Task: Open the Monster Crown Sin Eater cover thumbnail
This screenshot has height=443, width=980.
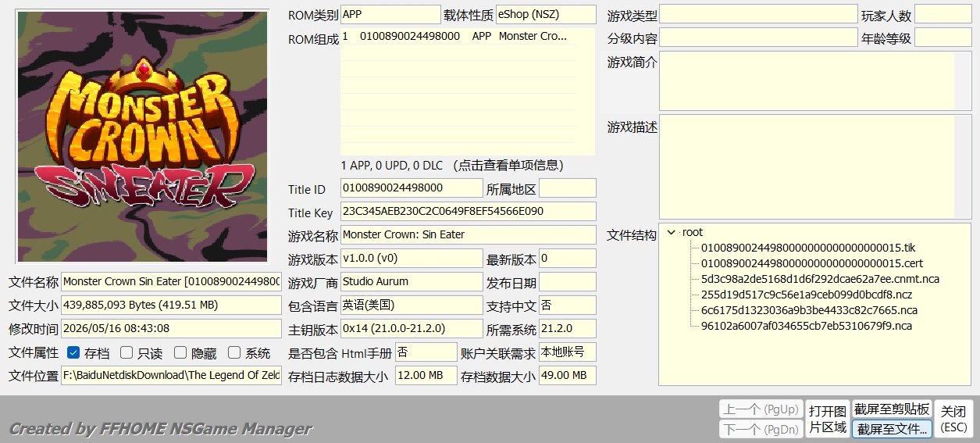Action: (x=142, y=138)
